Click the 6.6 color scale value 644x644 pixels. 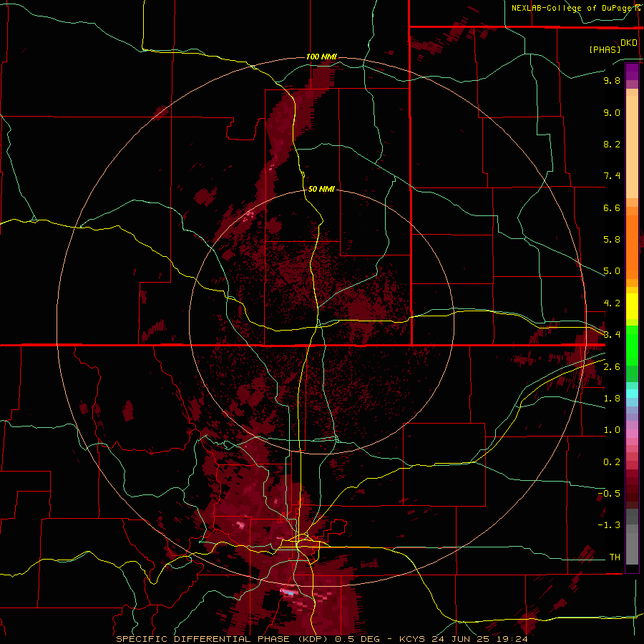612,208
